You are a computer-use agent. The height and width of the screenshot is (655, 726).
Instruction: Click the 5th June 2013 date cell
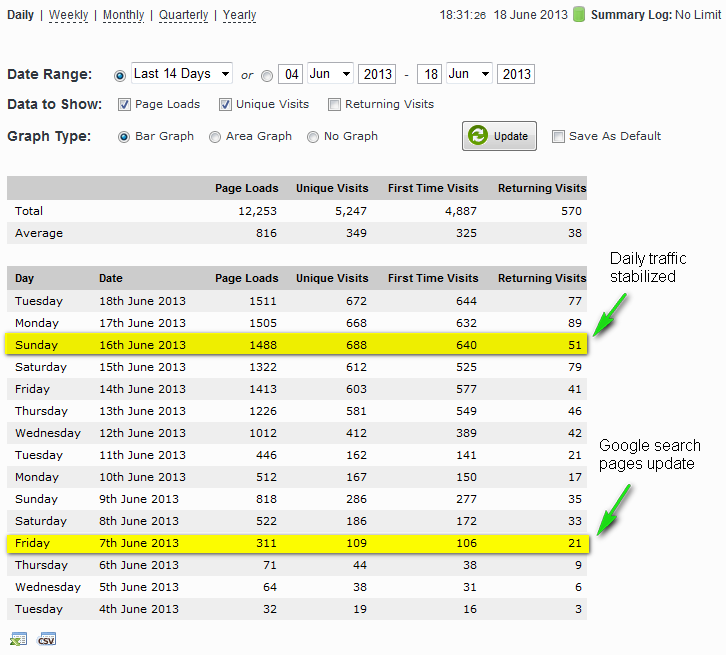coord(138,587)
